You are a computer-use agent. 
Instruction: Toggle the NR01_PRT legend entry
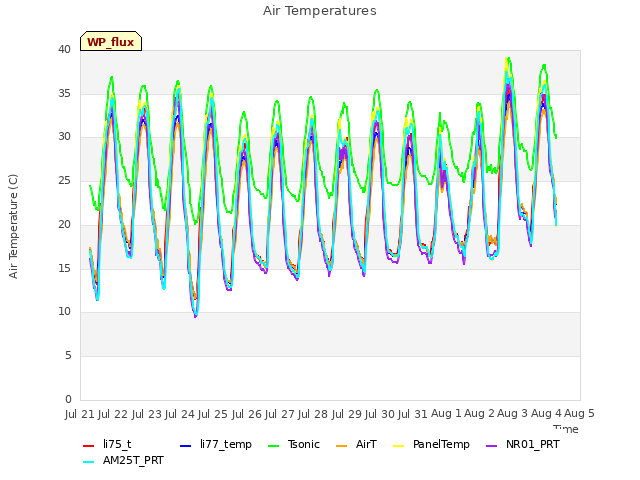pos(522,444)
